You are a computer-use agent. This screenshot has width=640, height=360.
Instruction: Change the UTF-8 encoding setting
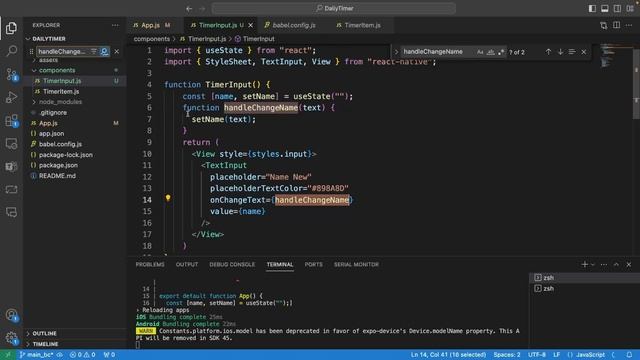pos(537,355)
